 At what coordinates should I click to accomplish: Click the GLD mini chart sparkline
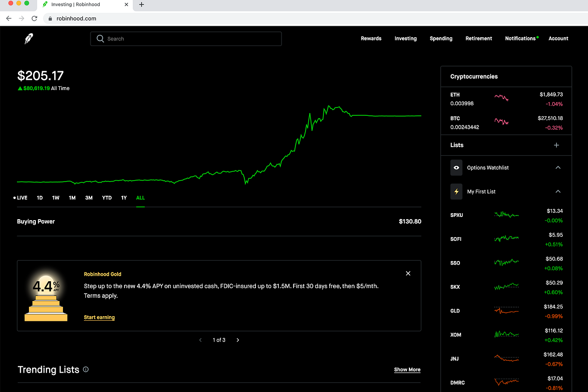pyautogui.click(x=507, y=311)
